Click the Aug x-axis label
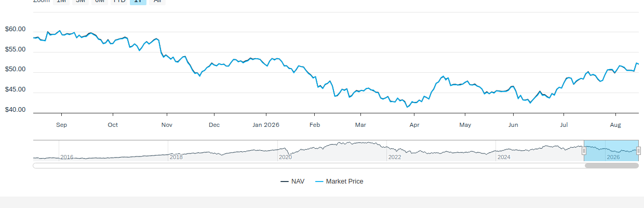The image size is (644, 208). click(615, 125)
